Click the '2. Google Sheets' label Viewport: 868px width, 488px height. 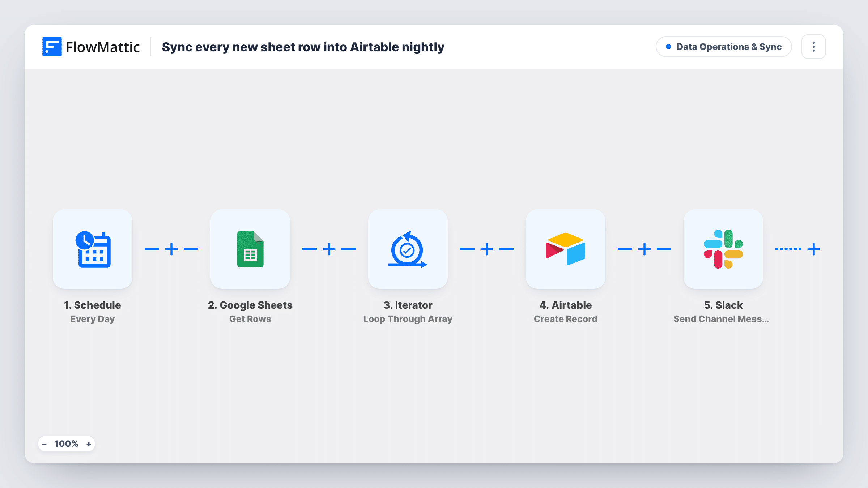click(250, 305)
